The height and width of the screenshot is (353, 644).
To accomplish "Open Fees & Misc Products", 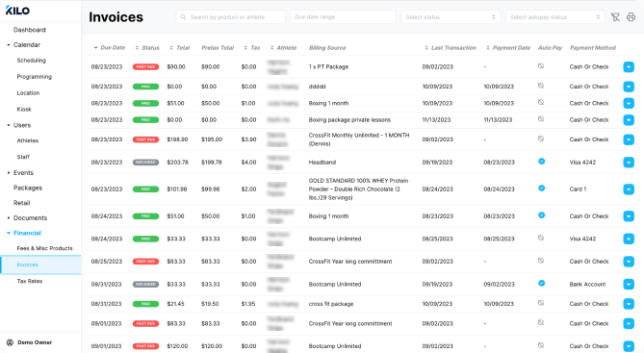I will 44,248.
